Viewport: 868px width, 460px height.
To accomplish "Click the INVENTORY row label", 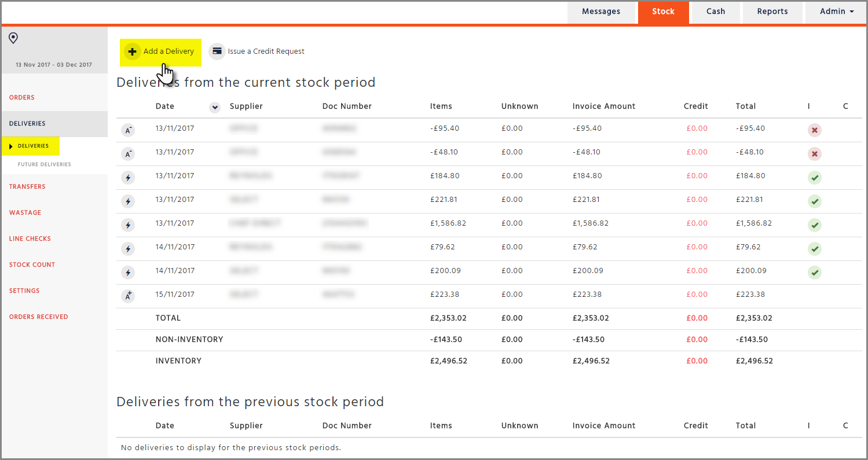I will pos(178,360).
